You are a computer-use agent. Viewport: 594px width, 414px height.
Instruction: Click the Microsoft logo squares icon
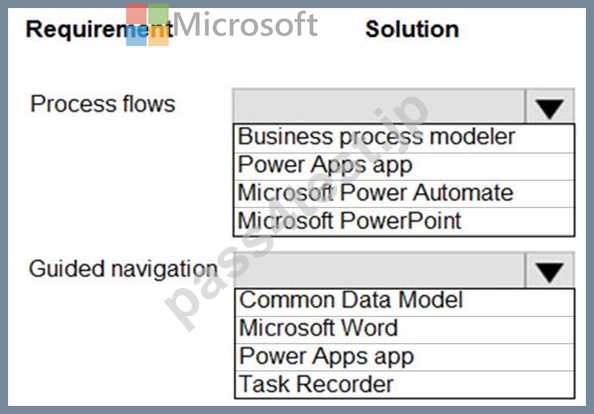(147, 25)
